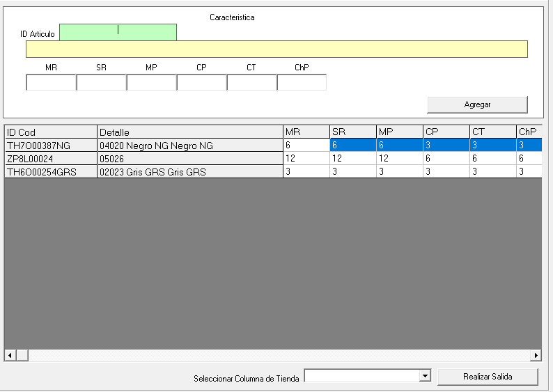Viewport: 553px width, 392px height.
Task: Select the TH6O00254GRS row code cell
Action: click(x=50, y=172)
